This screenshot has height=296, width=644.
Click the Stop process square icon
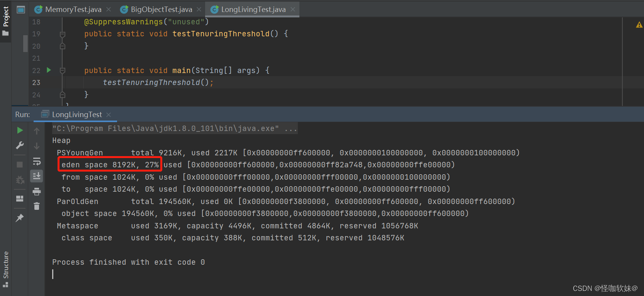tap(20, 165)
